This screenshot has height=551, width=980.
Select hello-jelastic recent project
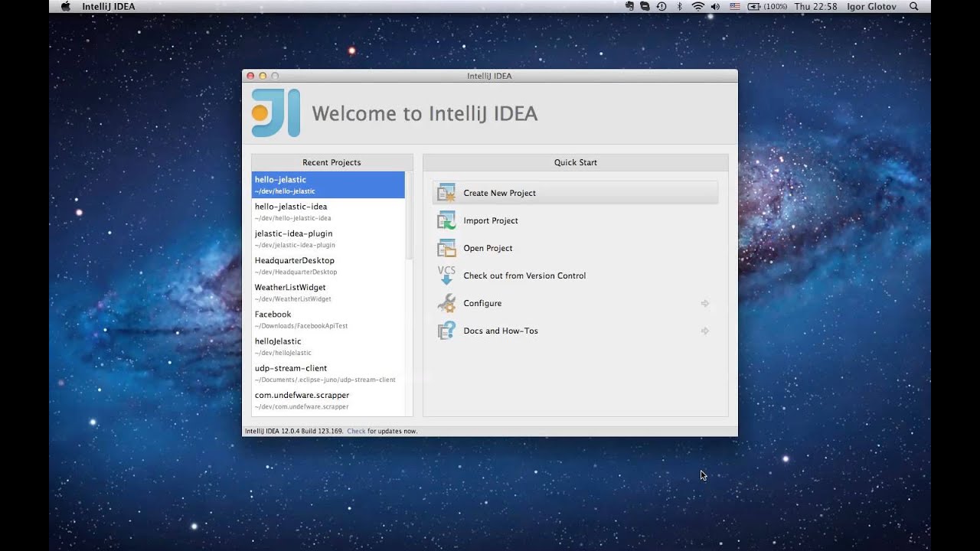click(328, 184)
